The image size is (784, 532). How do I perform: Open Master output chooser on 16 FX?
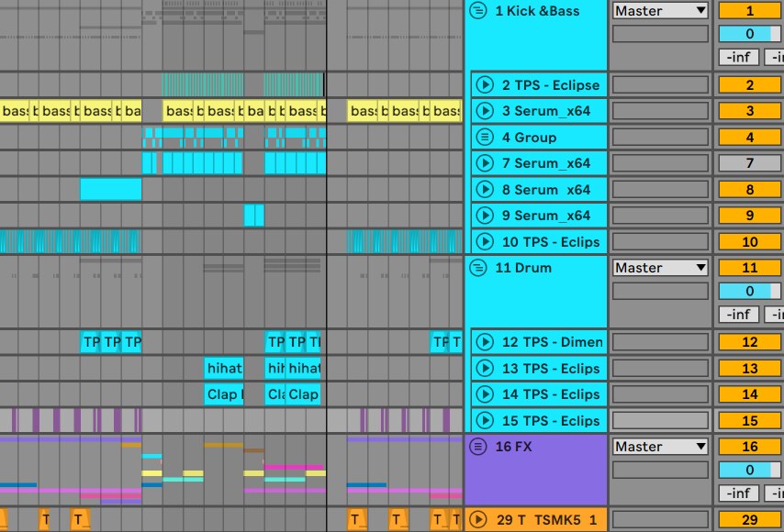tap(660, 446)
